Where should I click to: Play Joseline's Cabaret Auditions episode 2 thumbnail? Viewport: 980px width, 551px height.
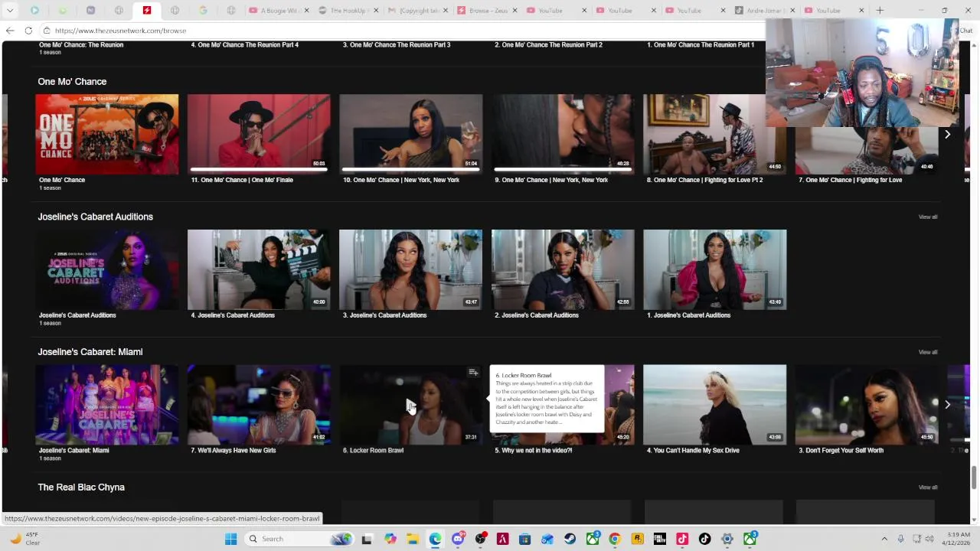563,269
